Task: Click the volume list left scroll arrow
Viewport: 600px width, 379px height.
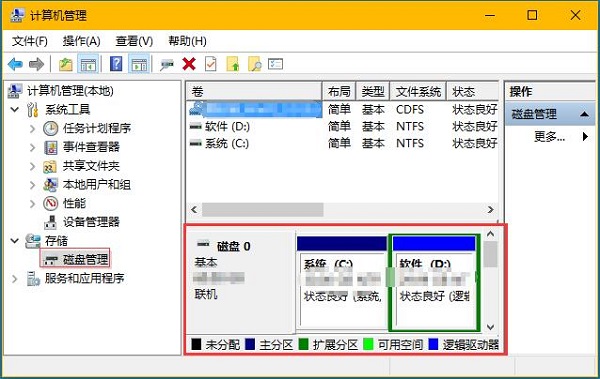Action: (x=194, y=209)
